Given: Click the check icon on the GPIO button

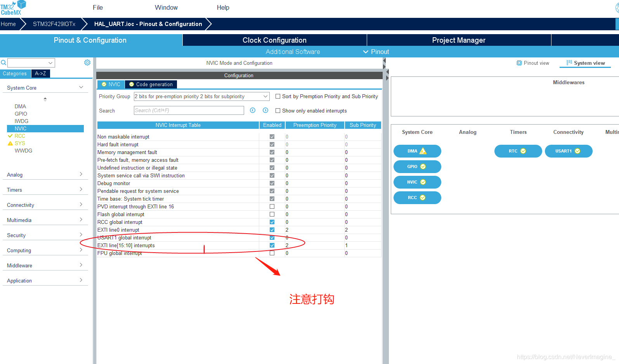Looking at the screenshot, I should [423, 166].
